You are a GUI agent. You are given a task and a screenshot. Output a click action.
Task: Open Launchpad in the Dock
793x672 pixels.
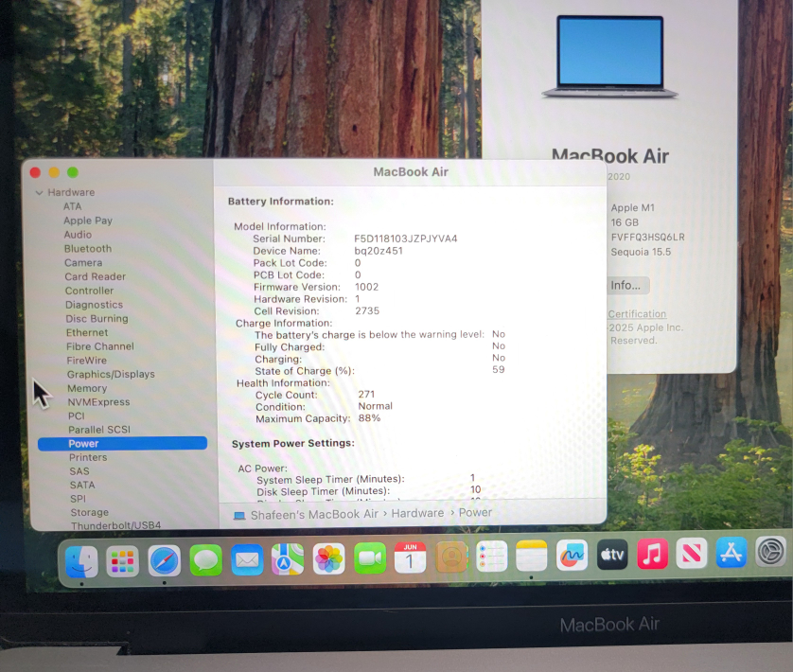(122, 561)
